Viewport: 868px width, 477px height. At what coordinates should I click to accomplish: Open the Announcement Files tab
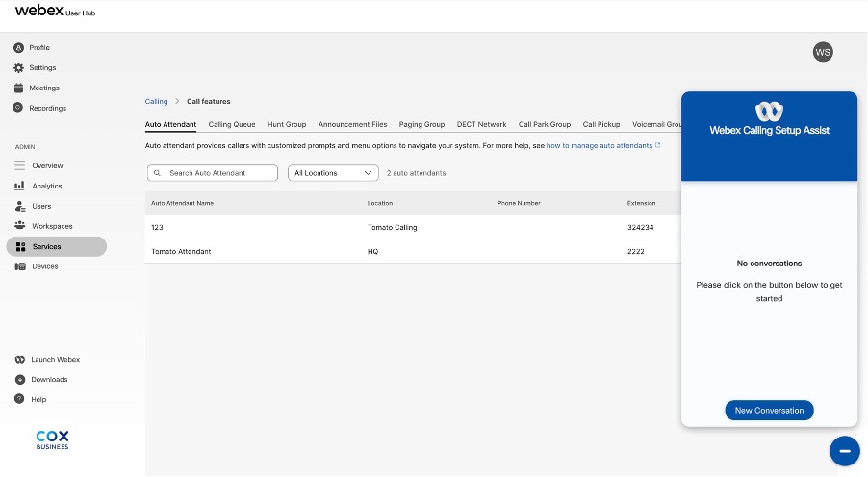352,124
